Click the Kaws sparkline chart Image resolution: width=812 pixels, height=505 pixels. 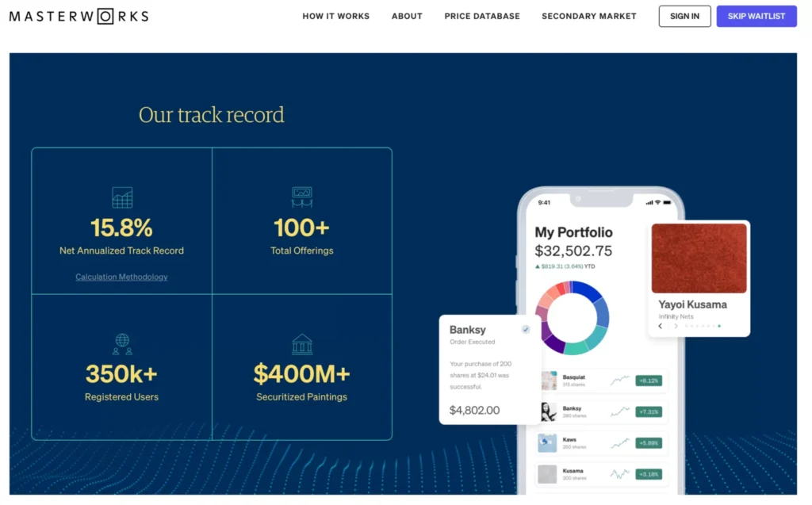pos(619,443)
